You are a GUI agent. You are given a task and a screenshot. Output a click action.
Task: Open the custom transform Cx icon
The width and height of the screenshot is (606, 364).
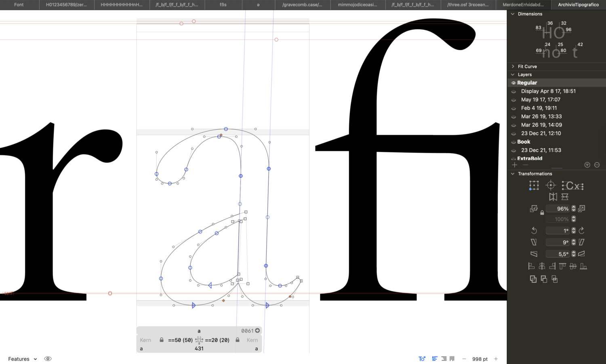572,185
